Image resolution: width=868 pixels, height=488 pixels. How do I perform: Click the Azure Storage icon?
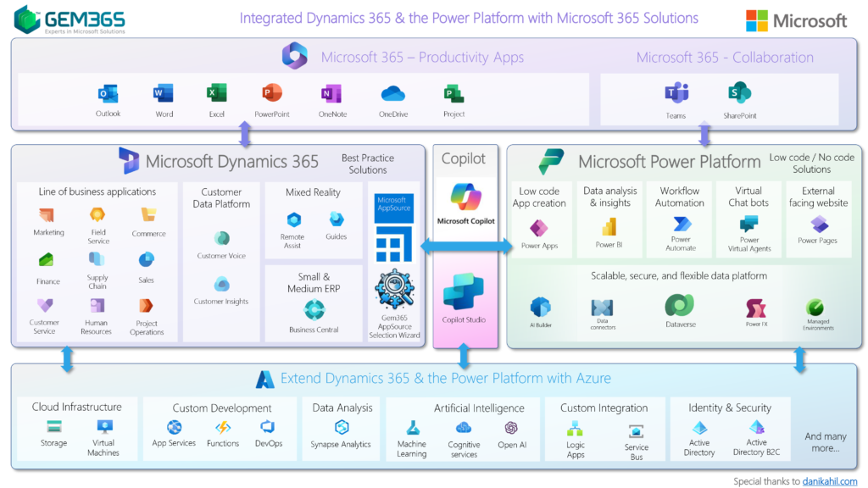click(x=54, y=426)
